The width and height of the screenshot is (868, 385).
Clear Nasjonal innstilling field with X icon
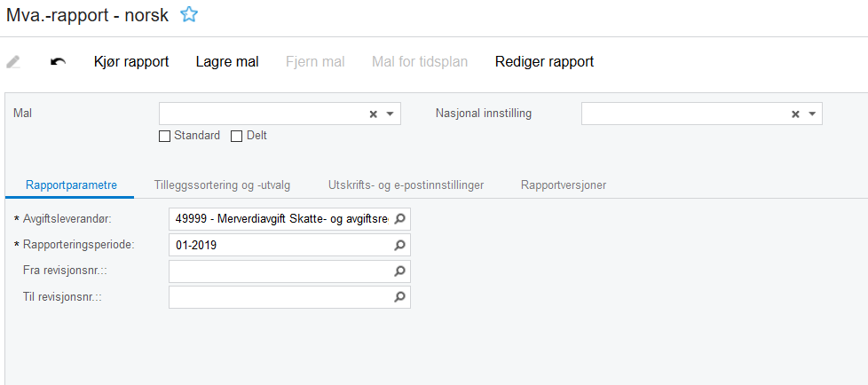[x=796, y=114]
